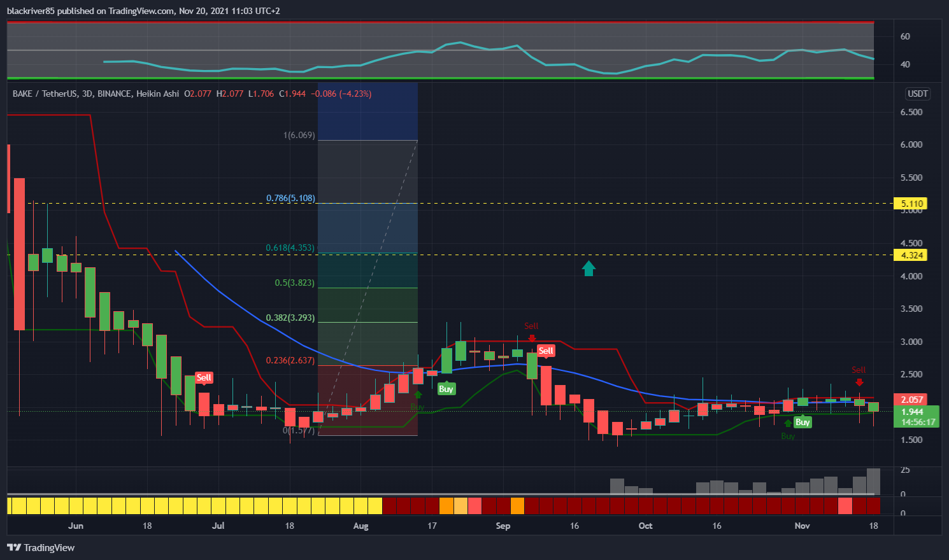Click the 6.000 price axis label
This screenshot has height=560, width=949.
click(911, 144)
